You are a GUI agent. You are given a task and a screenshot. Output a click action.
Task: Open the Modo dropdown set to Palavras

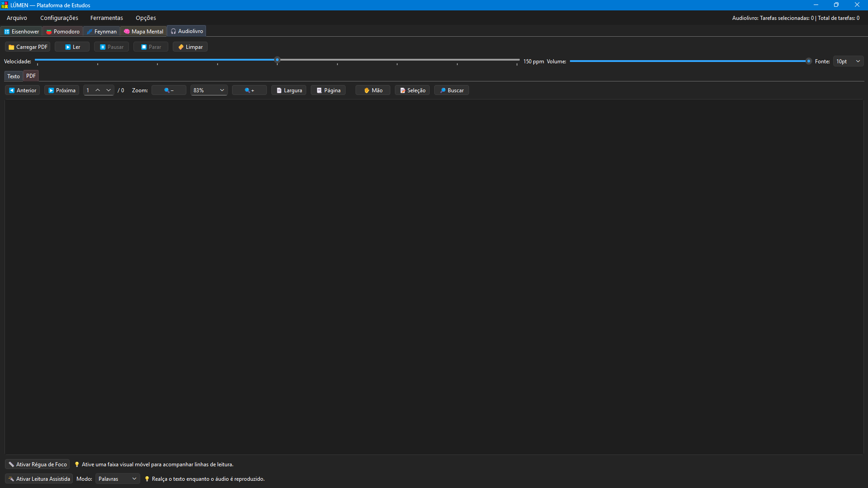(x=118, y=479)
